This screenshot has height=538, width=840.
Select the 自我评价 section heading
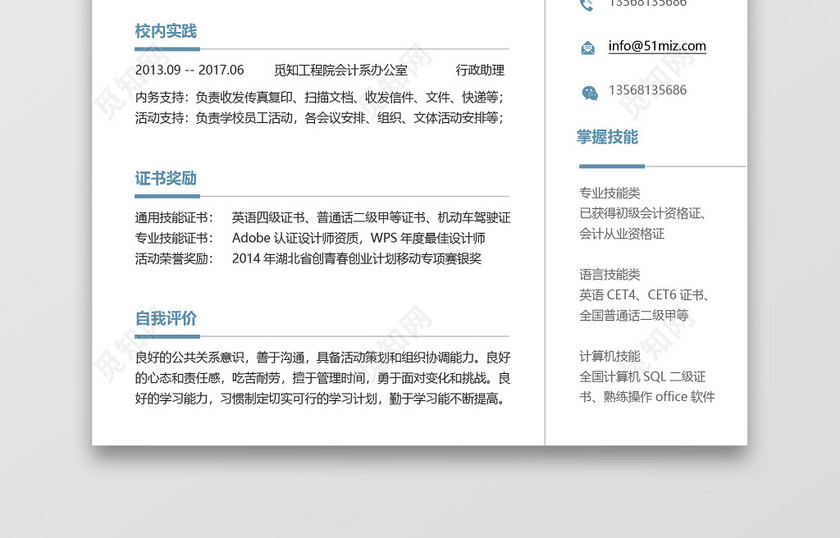[x=166, y=318]
